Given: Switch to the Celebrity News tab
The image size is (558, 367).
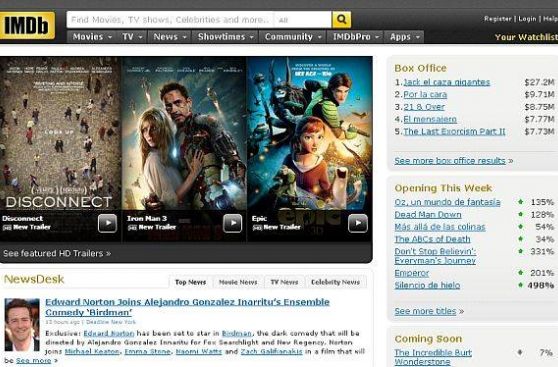Looking at the screenshot, I should (x=336, y=282).
